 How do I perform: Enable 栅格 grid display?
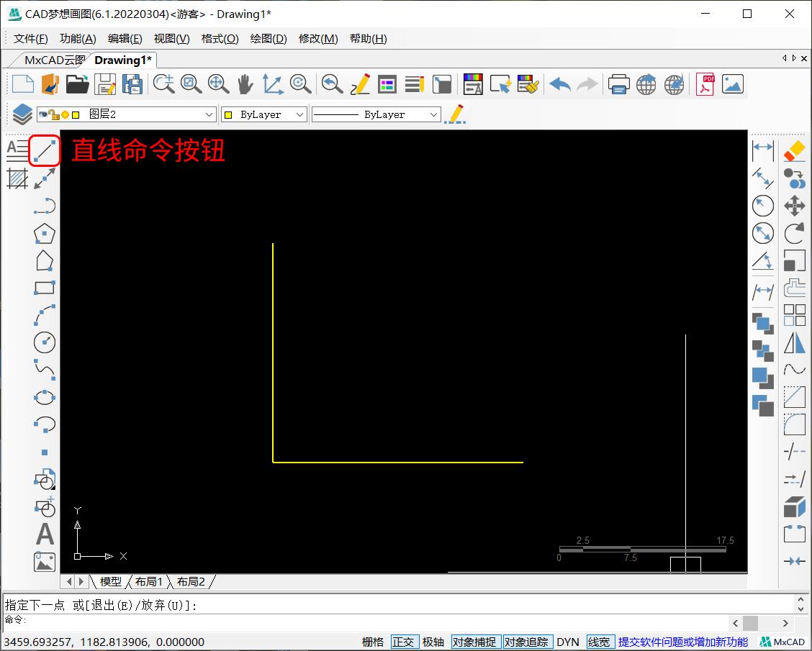click(373, 642)
